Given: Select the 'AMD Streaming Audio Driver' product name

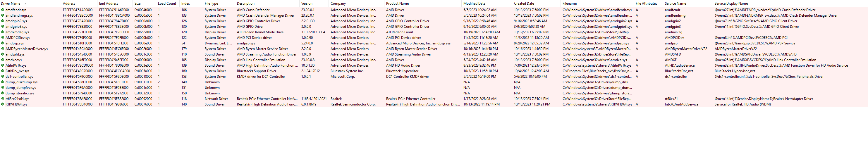Looking at the screenshot, I should tap(408, 54).
